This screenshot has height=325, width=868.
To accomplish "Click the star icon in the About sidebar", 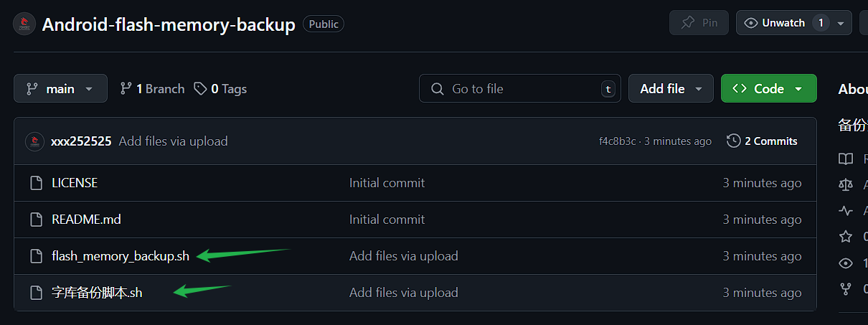I will click(846, 236).
